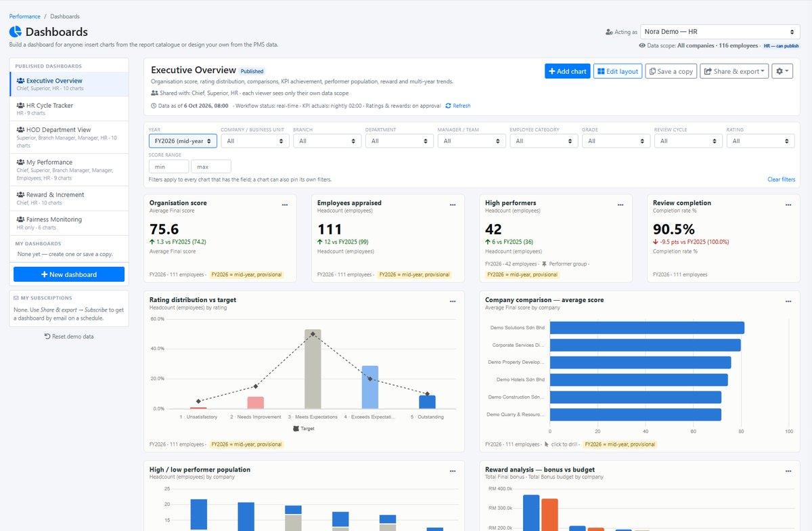Click the Published status badge
Screen dimensions: 812x531
point(252,71)
